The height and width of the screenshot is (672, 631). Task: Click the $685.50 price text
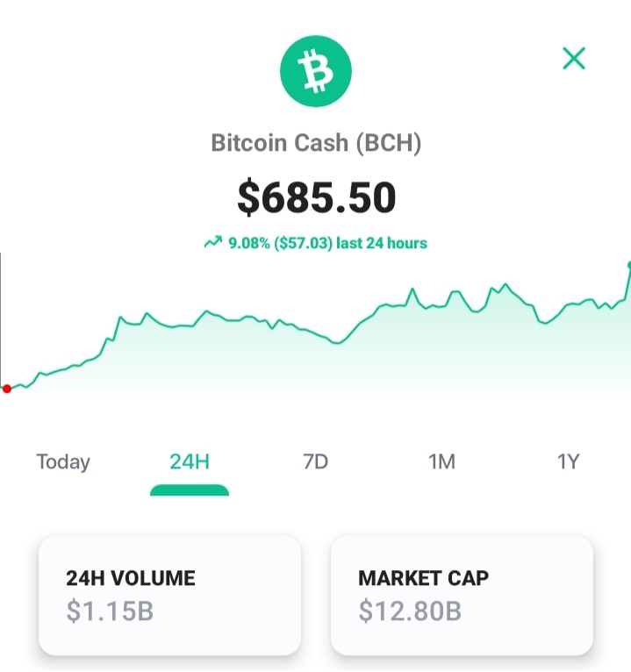pyautogui.click(x=316, y=197)
